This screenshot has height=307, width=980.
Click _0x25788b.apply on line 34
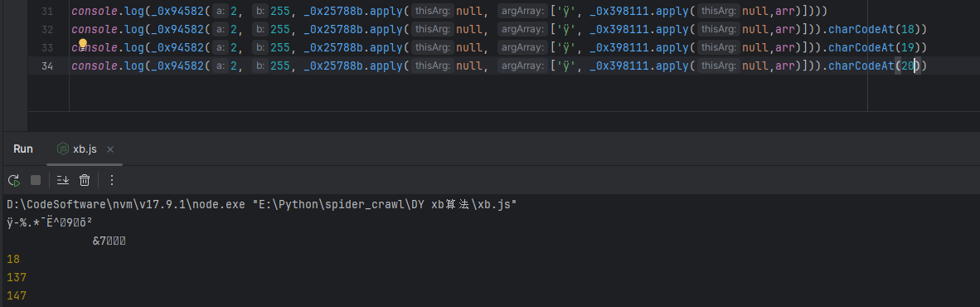pos(353,66)
